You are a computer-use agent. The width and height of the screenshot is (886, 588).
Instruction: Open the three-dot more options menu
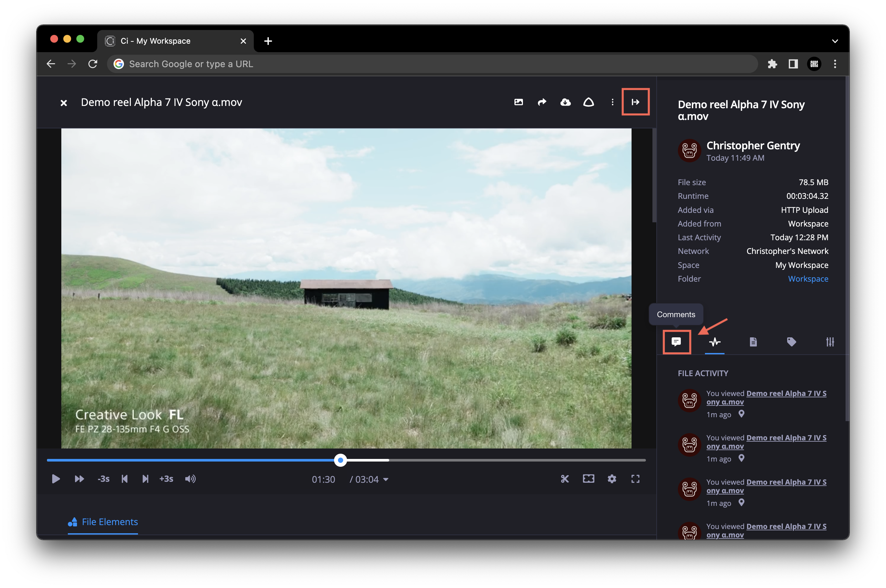coord(612,102)
